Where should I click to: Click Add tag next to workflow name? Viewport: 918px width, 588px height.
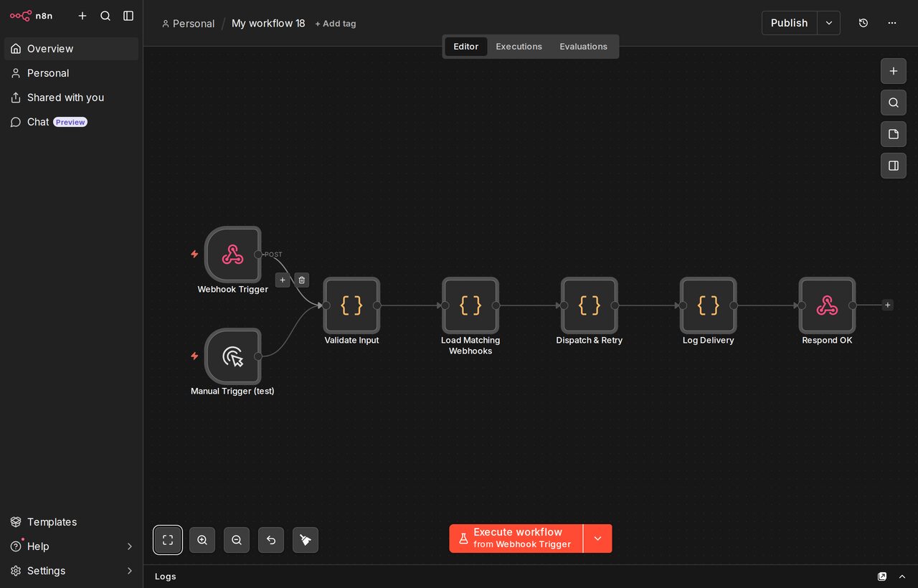(x=336, y=24)
